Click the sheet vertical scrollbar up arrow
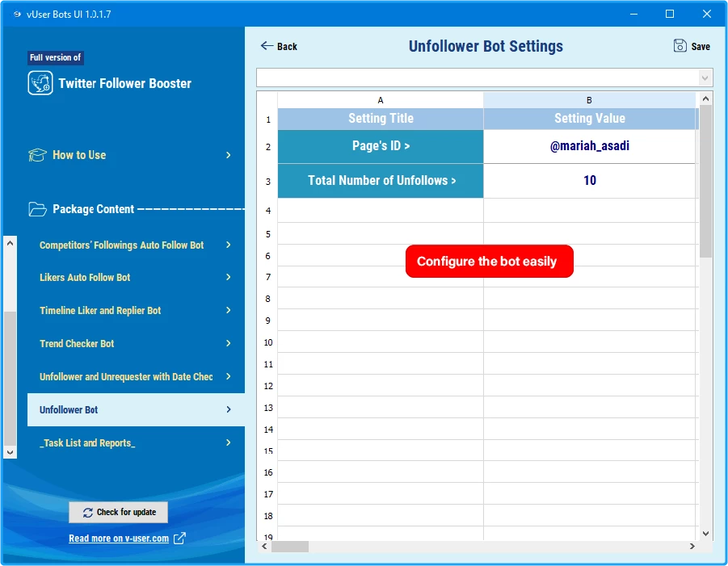Viewport: 728px width, 566px height. pos(705,99)
